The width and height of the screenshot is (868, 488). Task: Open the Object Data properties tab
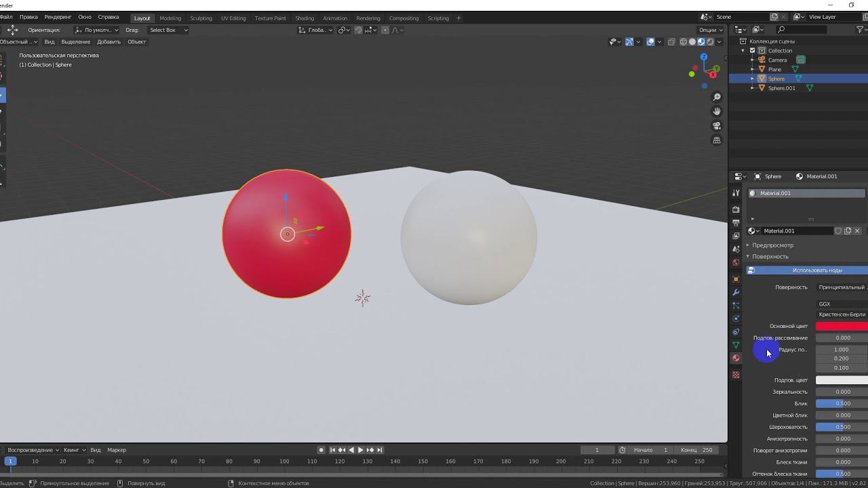[x=736, y=345]
